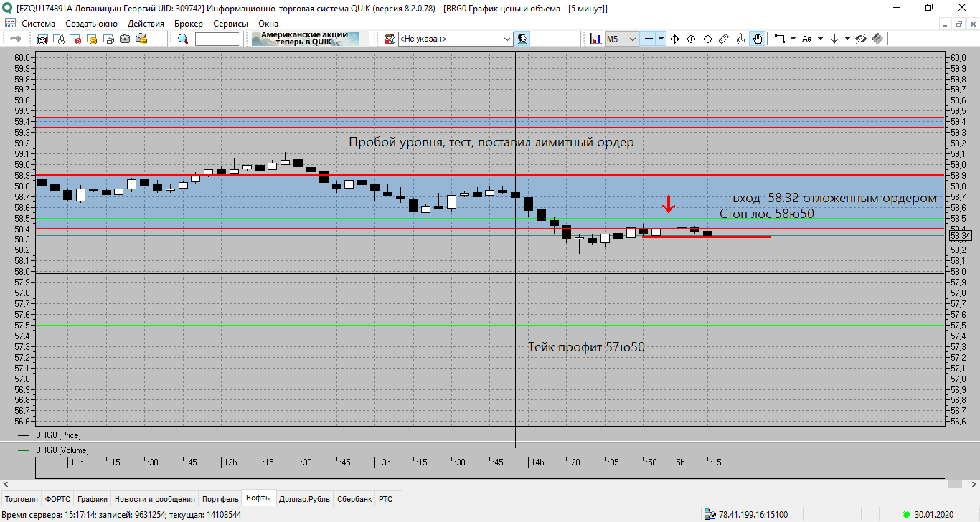Switch to the Графики tab

pos(93,499)
